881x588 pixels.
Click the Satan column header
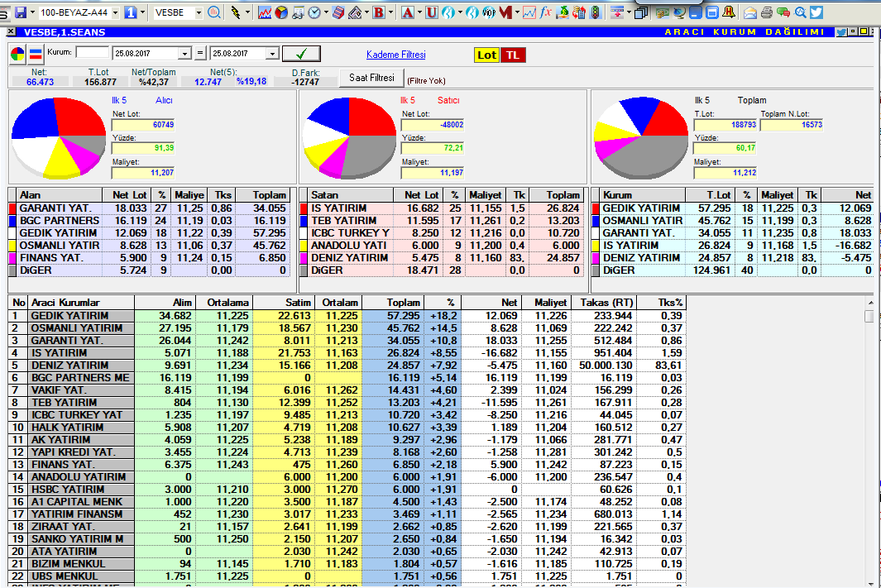[x=351, y=195]
